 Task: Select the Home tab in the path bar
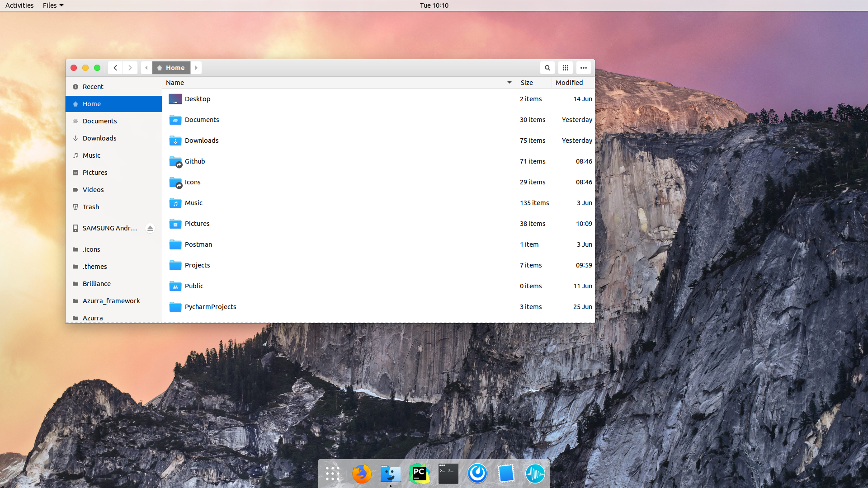(171, 67)
